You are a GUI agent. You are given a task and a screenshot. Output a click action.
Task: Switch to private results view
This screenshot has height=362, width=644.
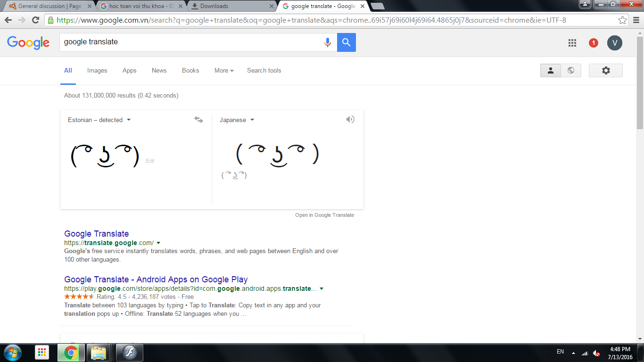click(551, 70)
